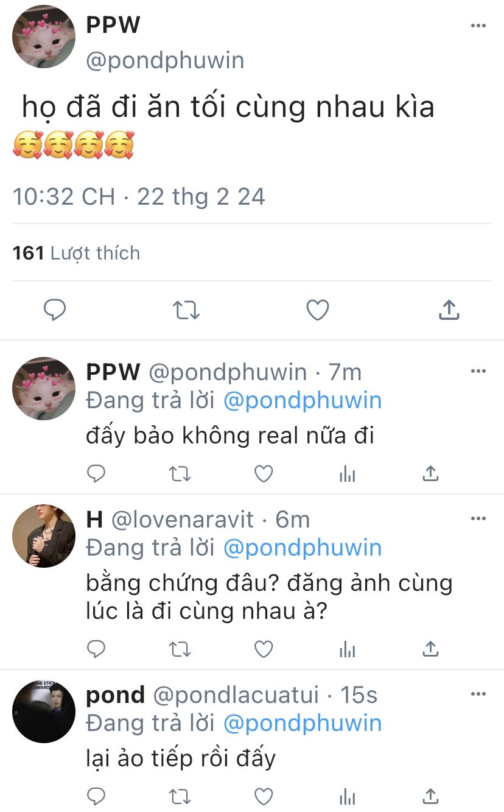
Task: Like the reply from pondlacuatui
Action: (263, 796)
